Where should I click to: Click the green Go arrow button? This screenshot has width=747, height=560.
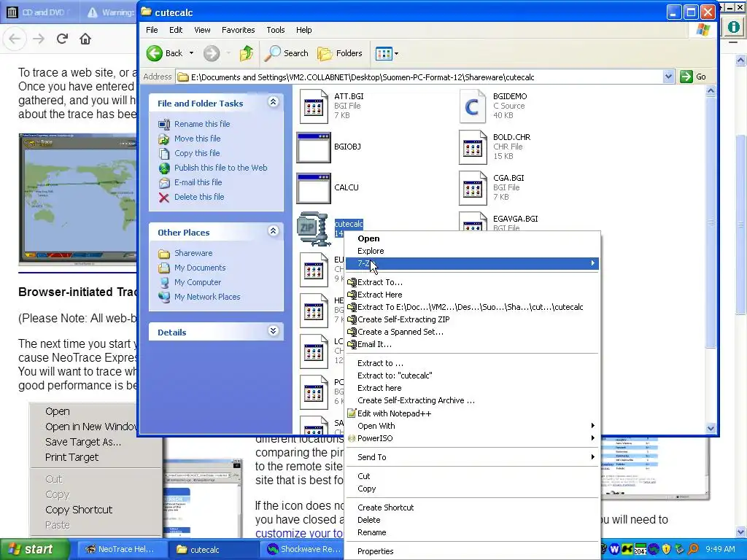pos(686,77)
